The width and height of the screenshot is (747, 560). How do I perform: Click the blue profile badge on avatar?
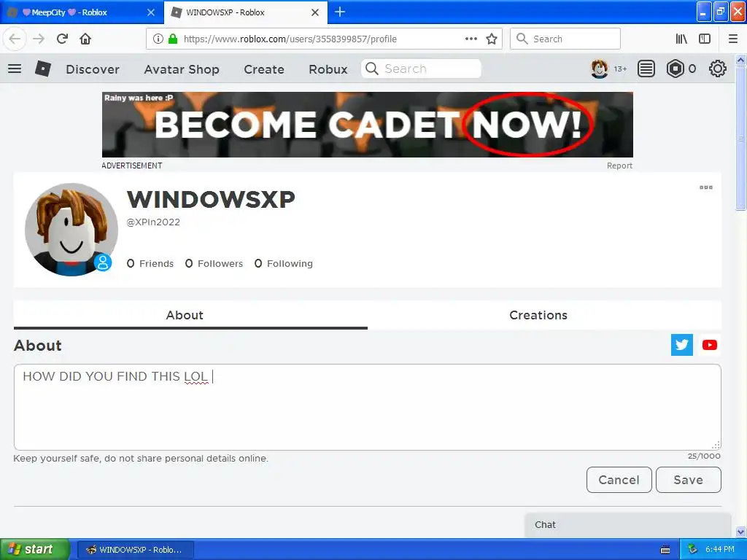[x=102, y=262]
